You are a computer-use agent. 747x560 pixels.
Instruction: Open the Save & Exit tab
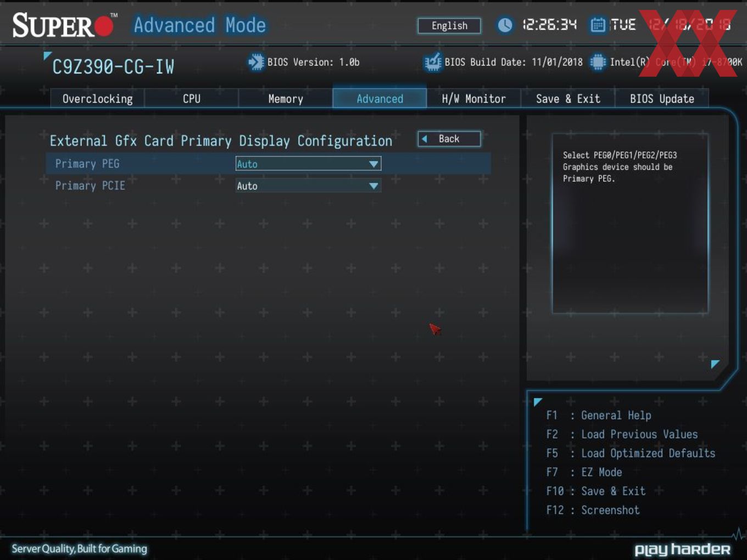click(x=567, y=99)
